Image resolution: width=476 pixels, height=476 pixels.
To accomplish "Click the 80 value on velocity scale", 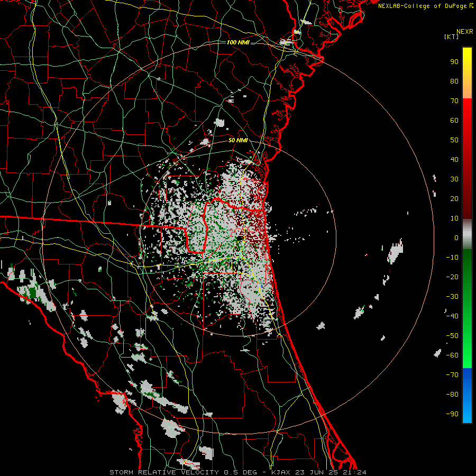I will (454, 81).
